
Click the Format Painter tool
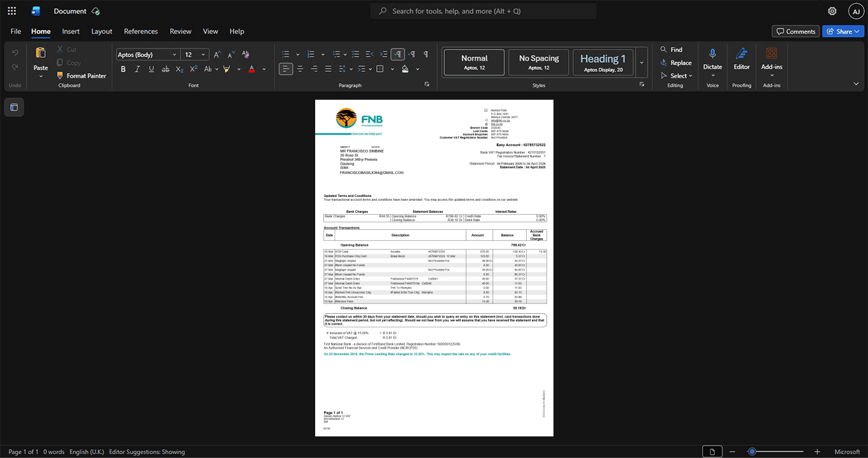pyautogui.click(x=81, y=76)
